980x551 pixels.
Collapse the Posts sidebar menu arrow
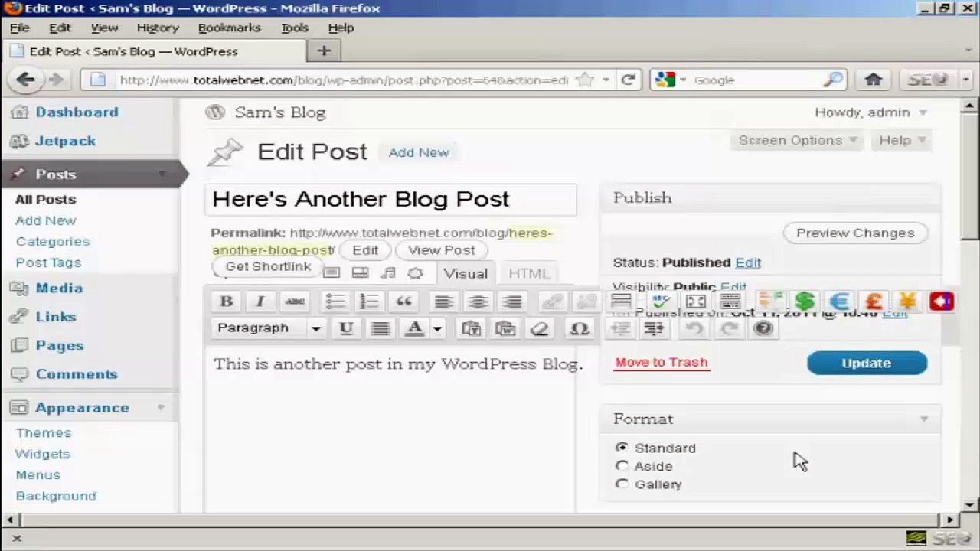pos(162,174)
